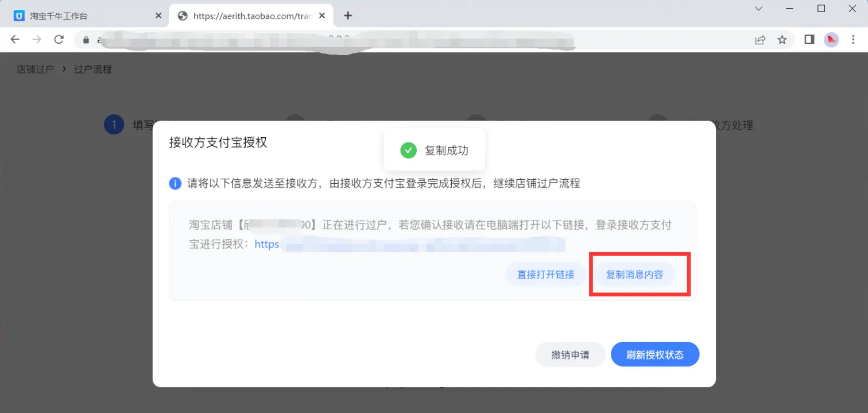Click the 撤销申请 button
Viewport: 868px width, 413px height.
[570, 354]
